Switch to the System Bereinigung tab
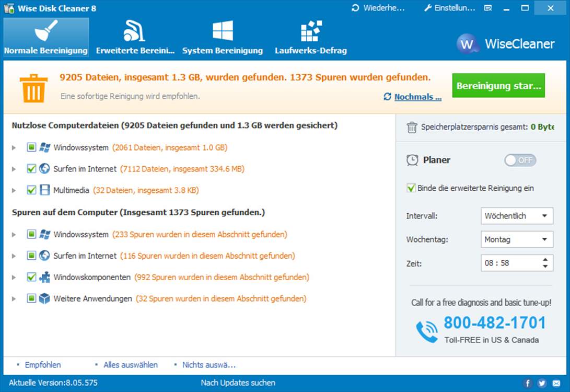 [x=223, y=37]
